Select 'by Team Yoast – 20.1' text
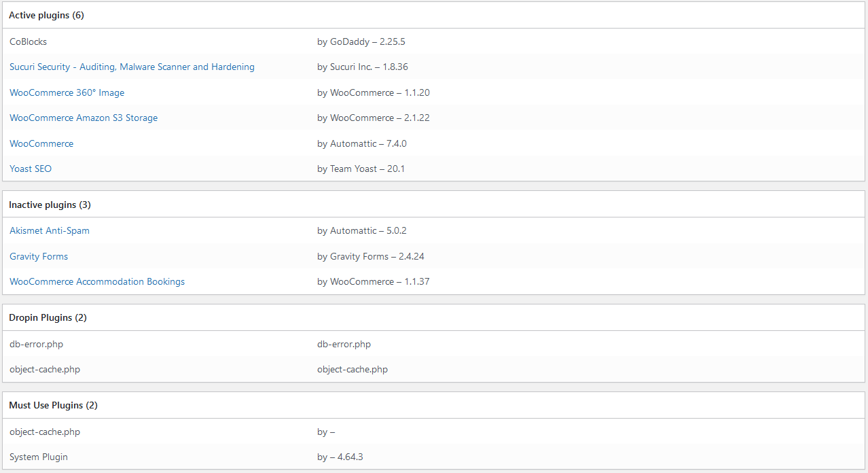The height and width of the screenshot is (473, 868). point(361,169)
